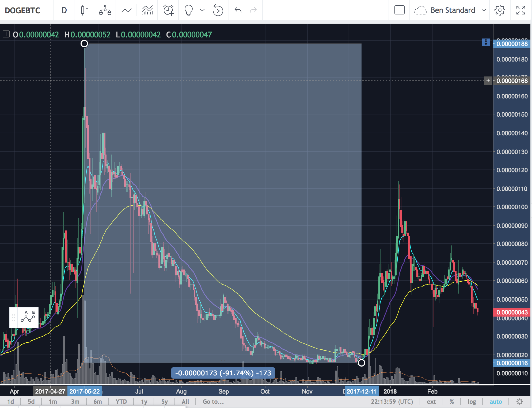Create a new alert with the alarm clock icon
This screenshot has width=532, height=408.
(169, 10)
